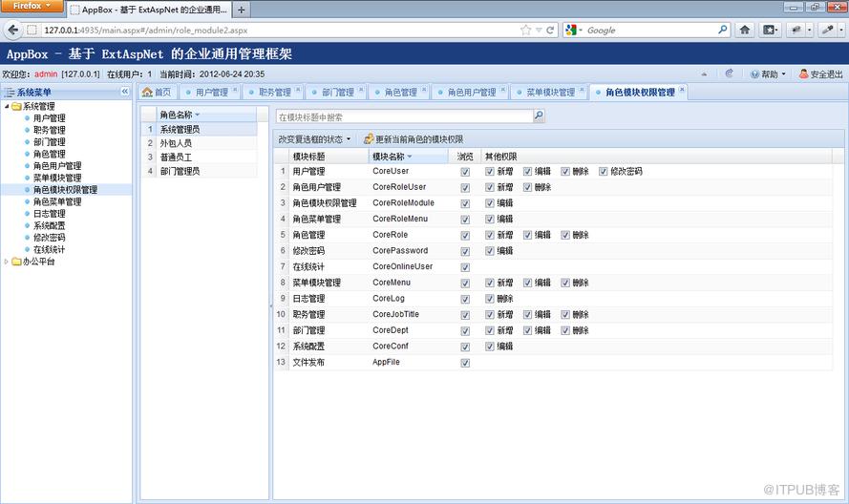Toggle 编辑 checkbox for CoreDept row
The height and width of the screenshot is (504, 849).
pyautogui.click(x=527, y=331)
